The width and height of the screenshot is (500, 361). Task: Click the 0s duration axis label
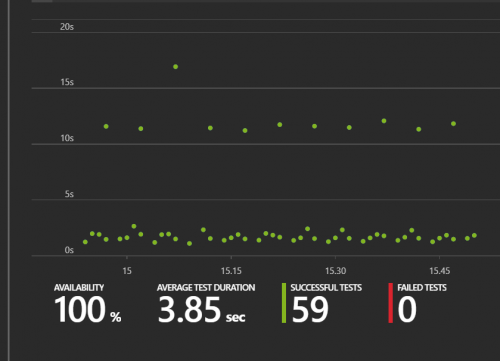pyautogui.click(x=69, y=250)
